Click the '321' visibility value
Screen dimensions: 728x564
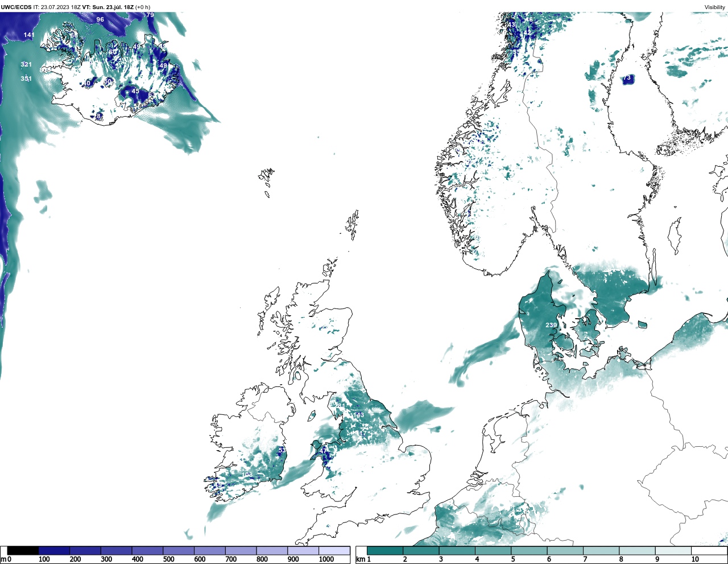[x=26, y=65]
